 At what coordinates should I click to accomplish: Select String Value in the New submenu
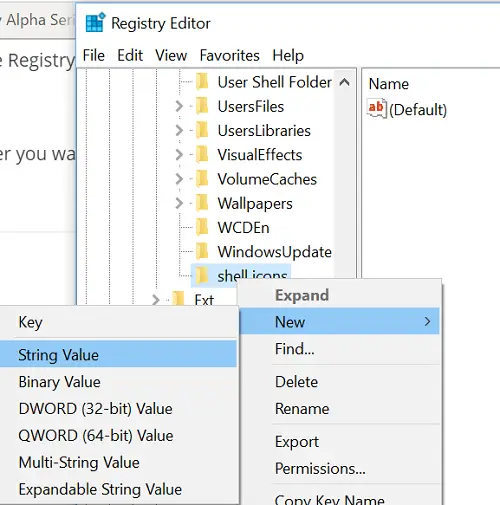[118, 355]
